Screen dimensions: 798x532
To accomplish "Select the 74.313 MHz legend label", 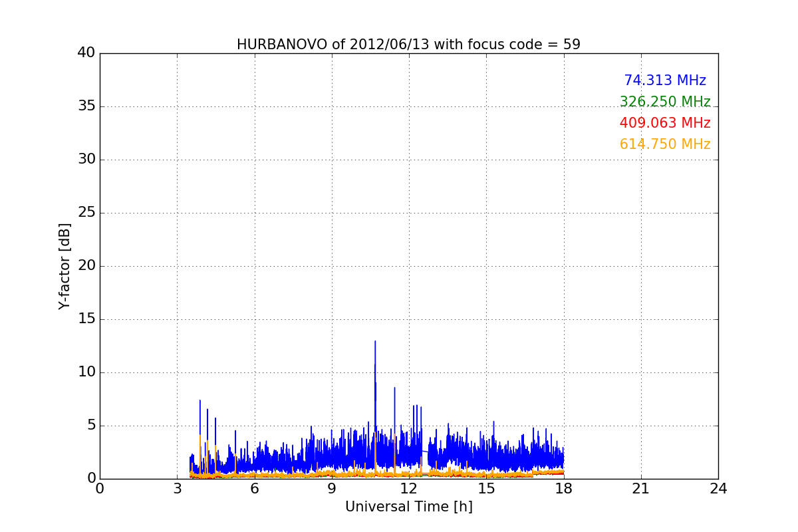I will [x=665, y=80].
